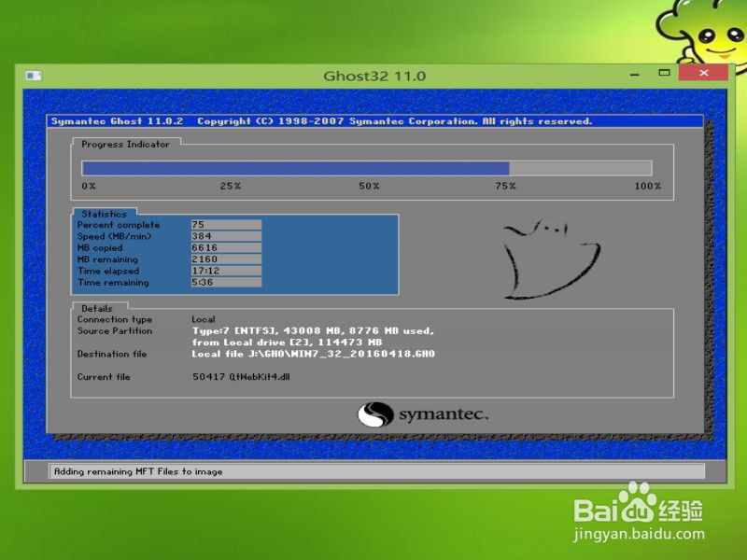Click the 'Type:7 [NTFS], 43008 MB' source text
Image resolution: width=747 pixels, height=560 pixels.
click(x=313, y=331)
